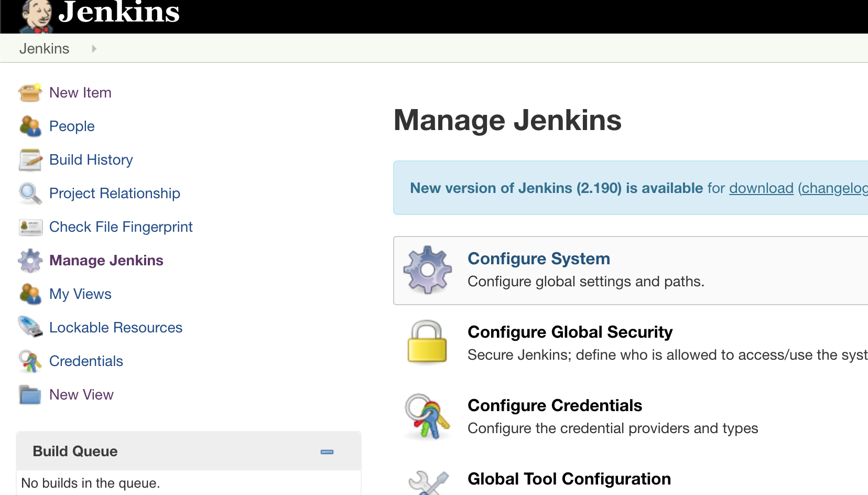Click the download link for Jenkins 2.190

[761, 188]
